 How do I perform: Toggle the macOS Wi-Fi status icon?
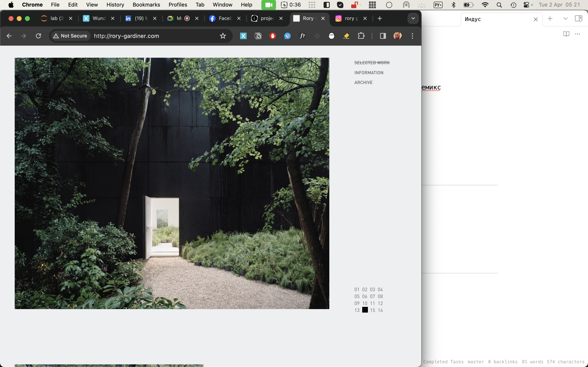(484, 5)
